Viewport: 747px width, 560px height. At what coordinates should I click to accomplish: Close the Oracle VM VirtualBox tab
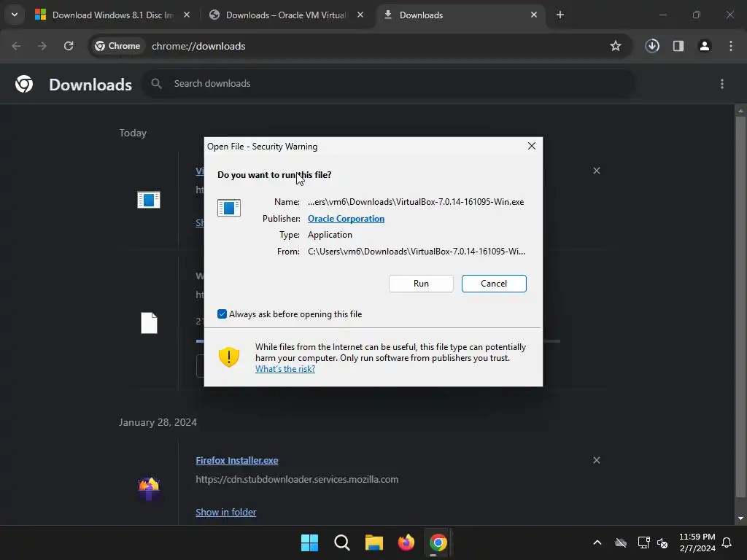click(360, 15)
